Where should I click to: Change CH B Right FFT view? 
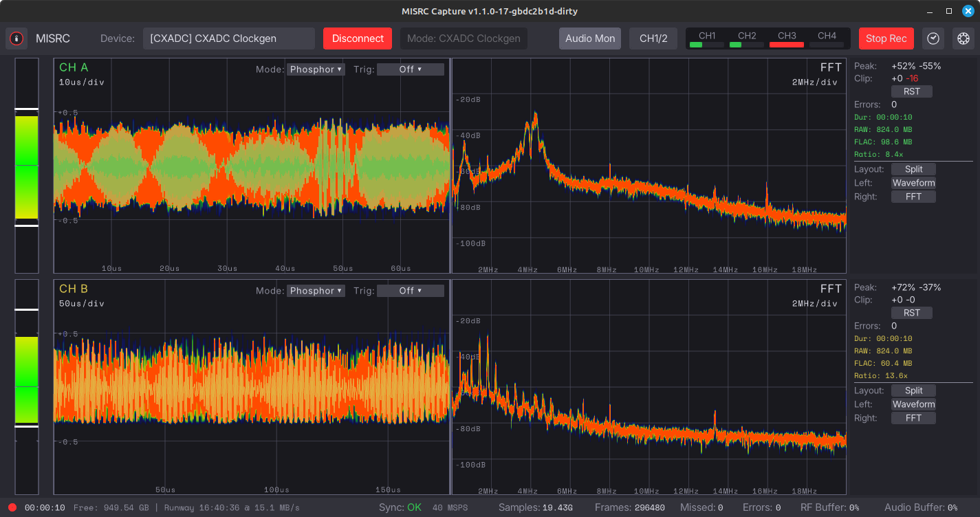coord(914,418)
